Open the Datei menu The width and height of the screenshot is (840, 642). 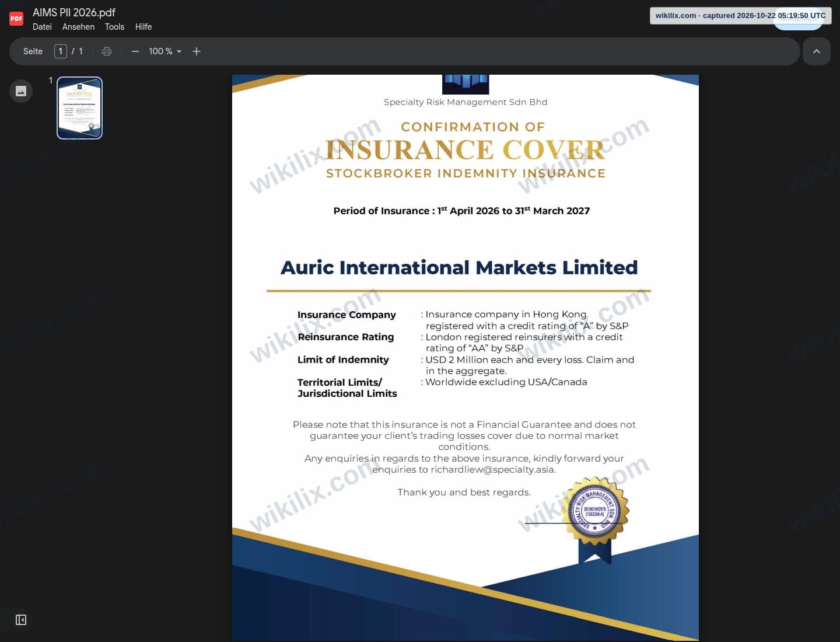click(x=42, y=27)
